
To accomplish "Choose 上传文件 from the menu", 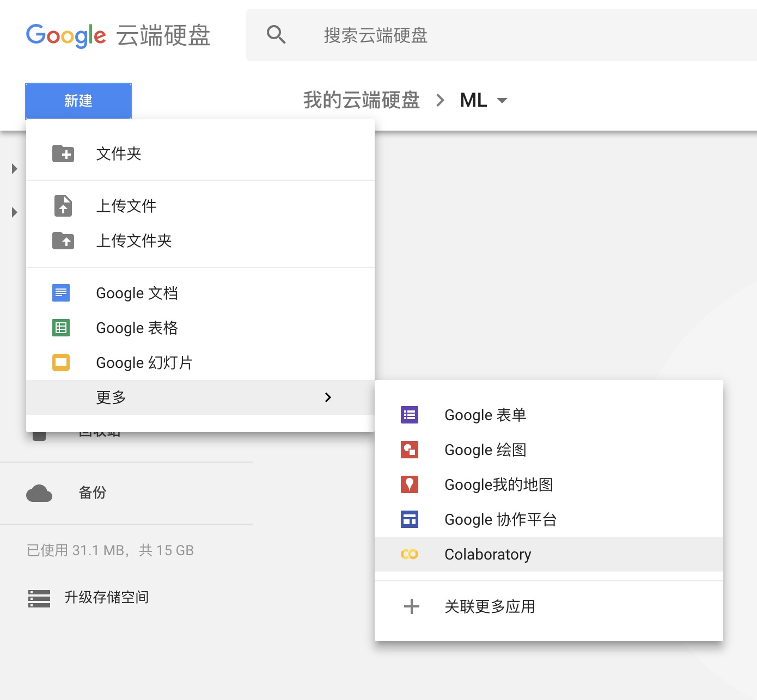I will [x=200, y=206].
